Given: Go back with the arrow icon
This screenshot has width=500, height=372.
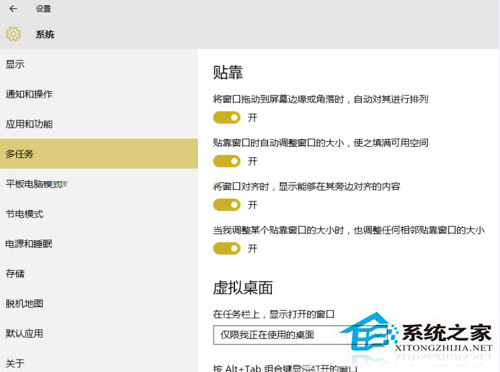Looking at the screenshot, I should [13, 9].
